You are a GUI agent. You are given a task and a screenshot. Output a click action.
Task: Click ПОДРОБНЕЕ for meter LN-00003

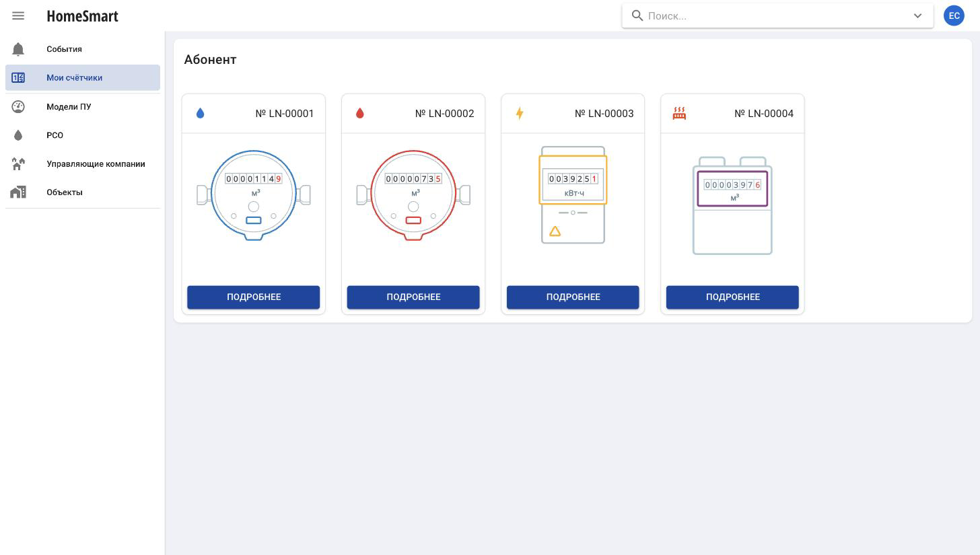[573, 297]
